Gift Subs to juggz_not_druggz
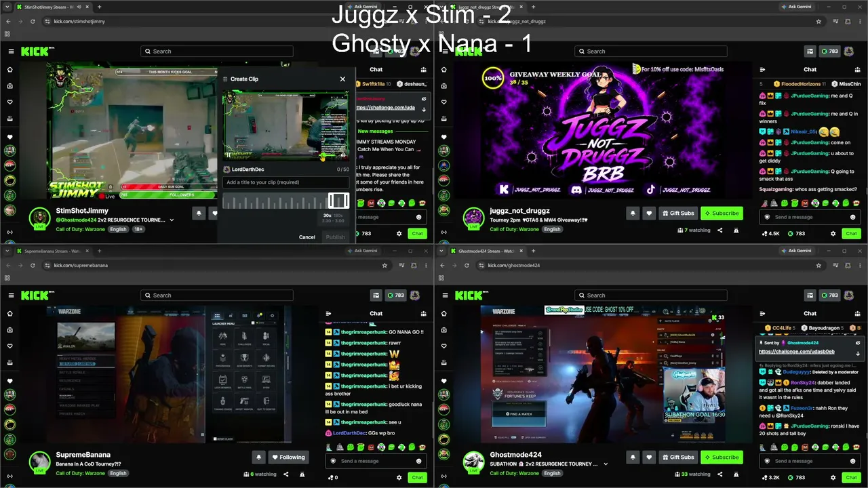Image resolution: width=868 pixels, height=488 pixels. [678, 213]
